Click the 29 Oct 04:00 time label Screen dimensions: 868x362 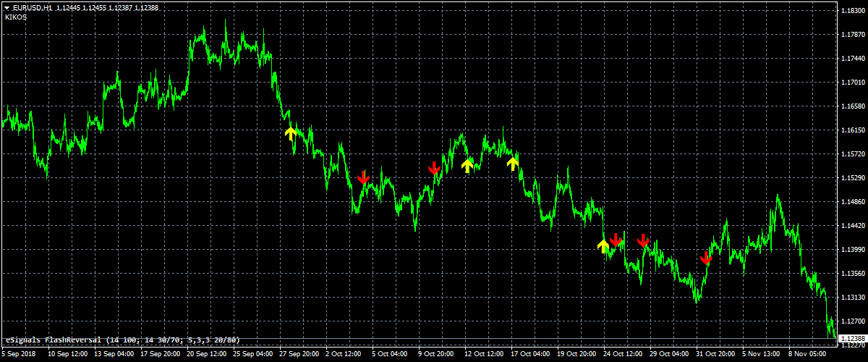pos(670,355)
